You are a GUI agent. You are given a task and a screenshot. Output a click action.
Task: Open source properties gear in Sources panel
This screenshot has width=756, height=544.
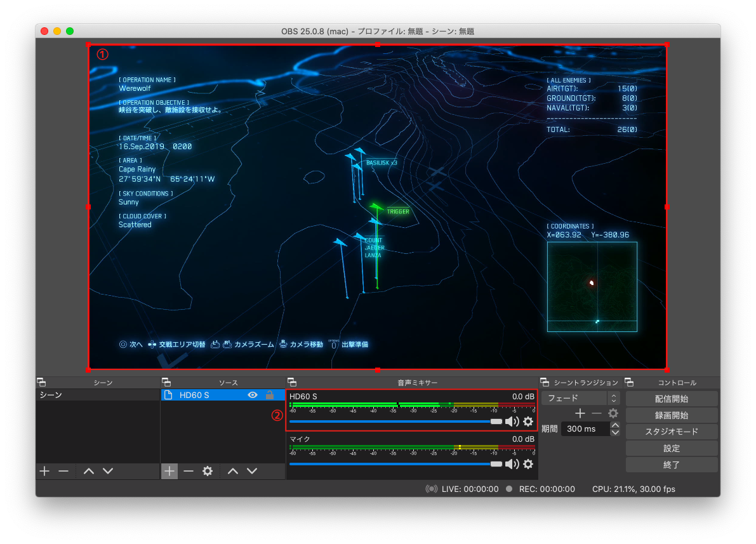[x=208, y=471]
